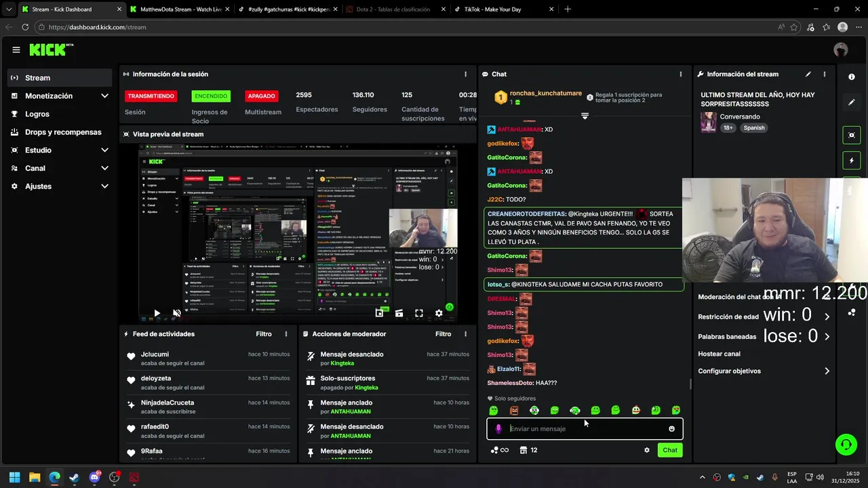The image size is (868, 488).
Task: Open session information options menu
Action: (465, 74)
